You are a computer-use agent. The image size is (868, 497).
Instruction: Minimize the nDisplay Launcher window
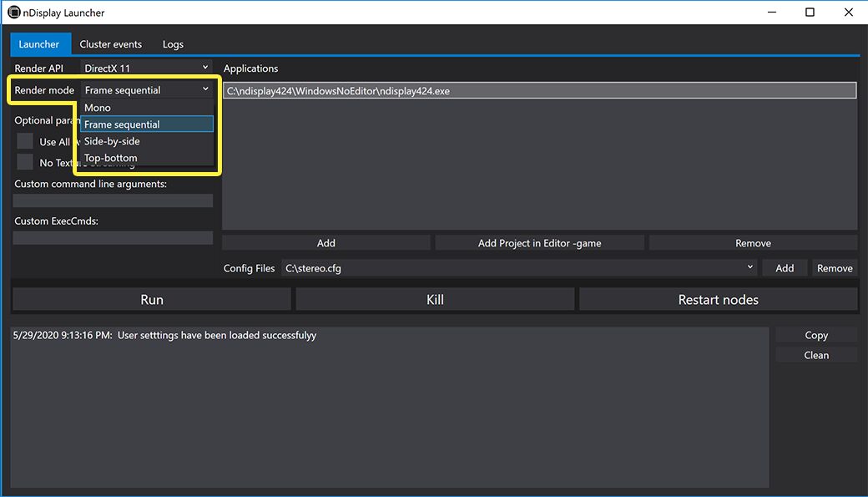[x=771, y=13]
